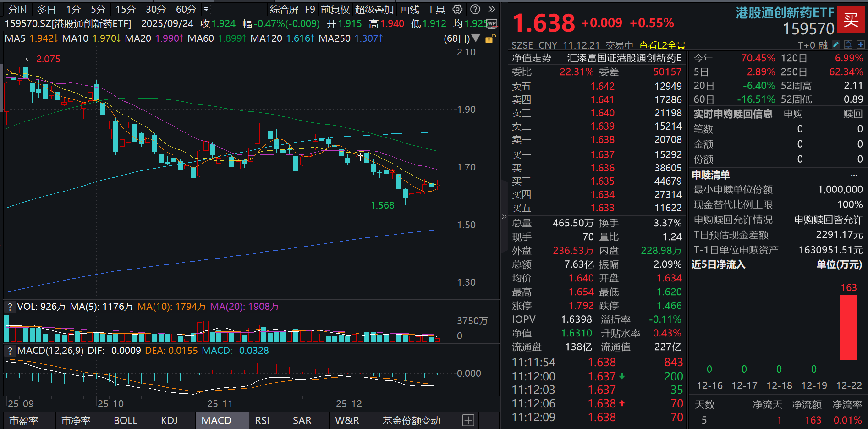Screen dimensions: 868x429
Task: Add stock to watchlist with the plus icon
Action: (861, 44)
